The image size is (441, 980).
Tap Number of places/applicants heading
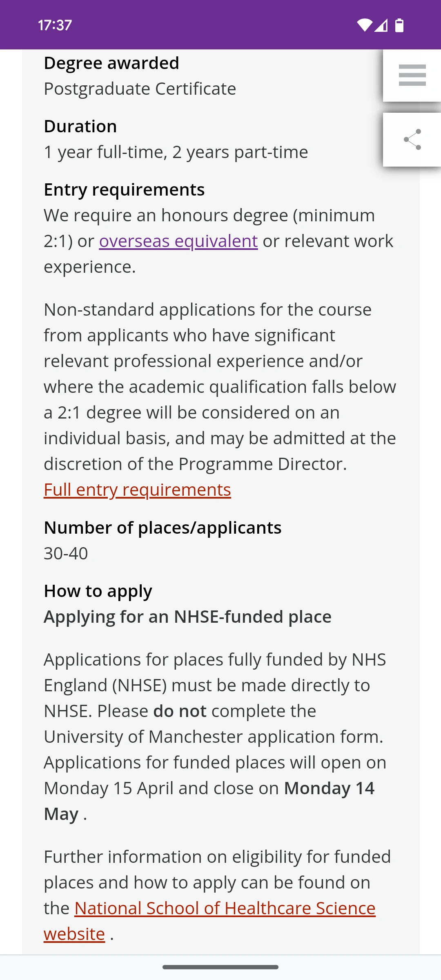pos(163,528)
